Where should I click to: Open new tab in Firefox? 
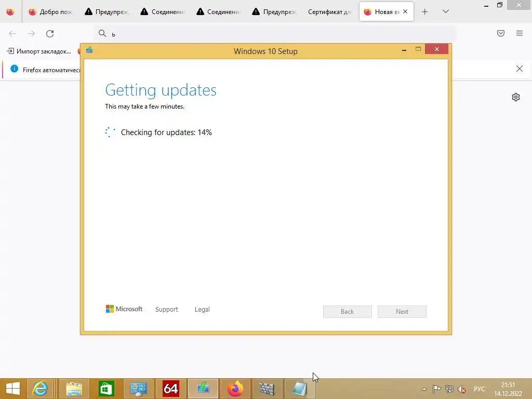[424, 12]
